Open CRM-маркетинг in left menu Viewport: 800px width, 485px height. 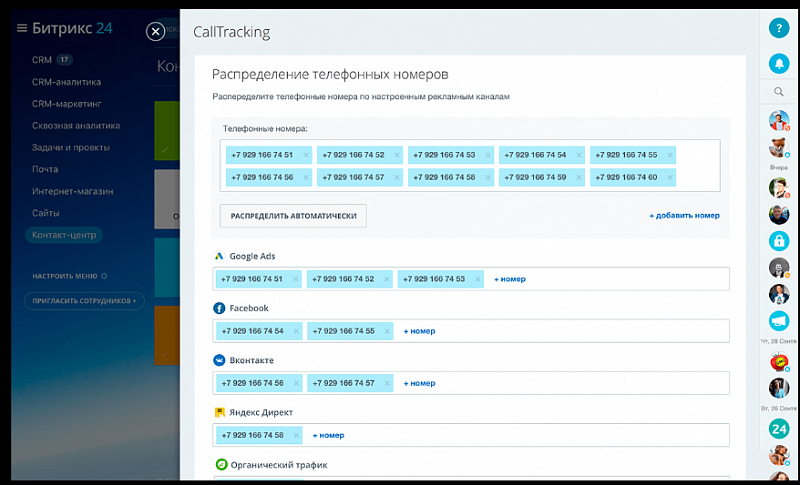67,104
